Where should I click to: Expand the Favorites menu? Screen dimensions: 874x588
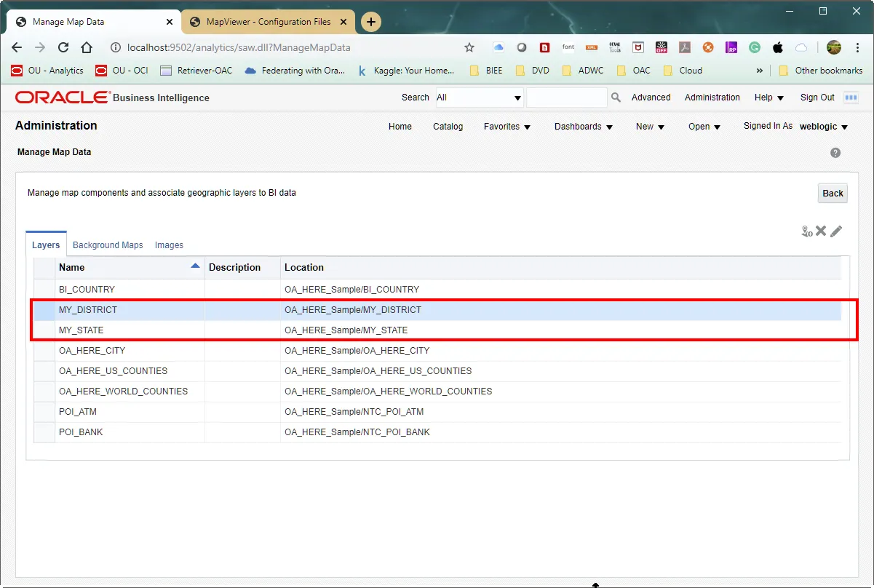507,127
